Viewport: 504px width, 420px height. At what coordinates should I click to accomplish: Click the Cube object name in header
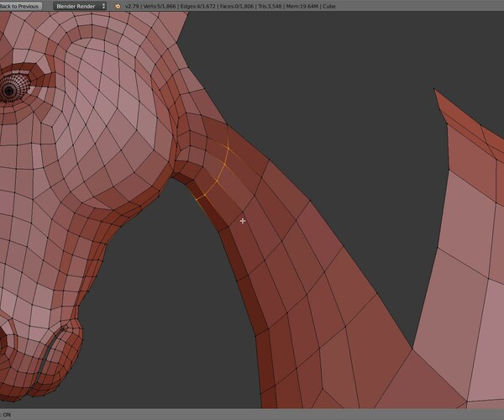click(328, 6)
